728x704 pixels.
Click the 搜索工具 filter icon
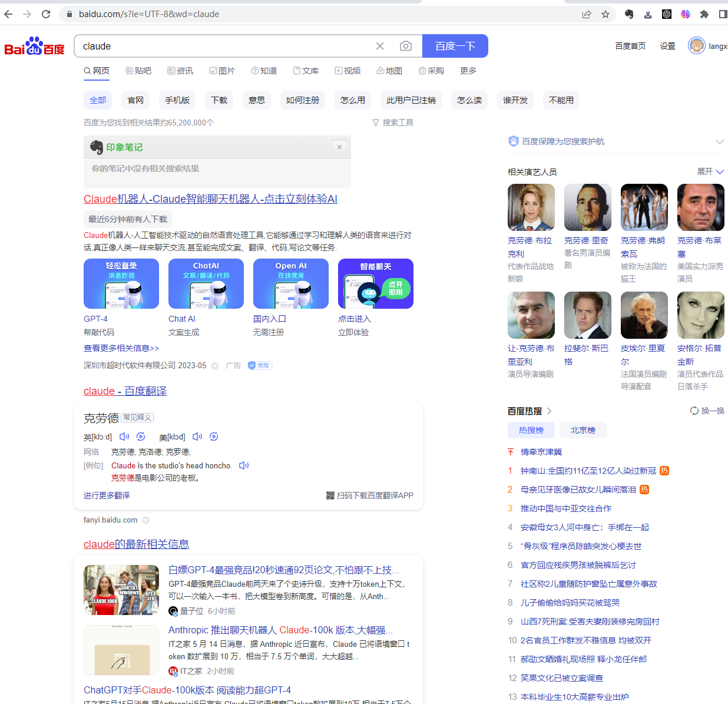(376, 123)
